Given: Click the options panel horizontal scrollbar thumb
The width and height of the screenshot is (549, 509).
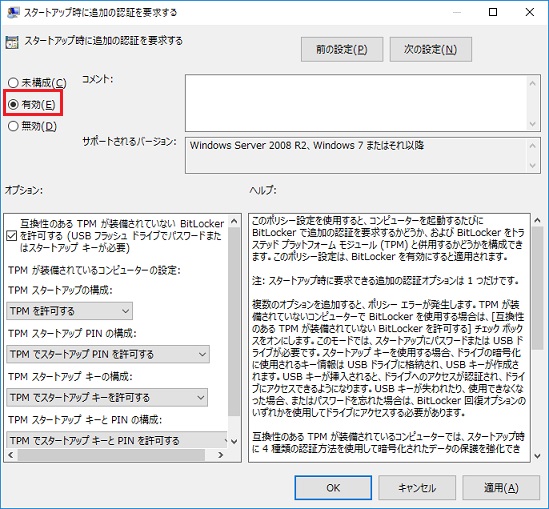Looking at the screenshot, I should [111, 455].
